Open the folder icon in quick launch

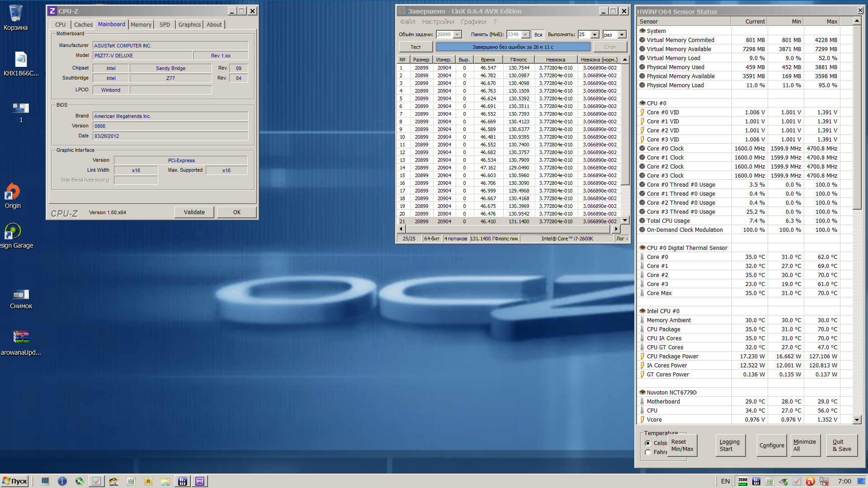(x=165, y=481)
